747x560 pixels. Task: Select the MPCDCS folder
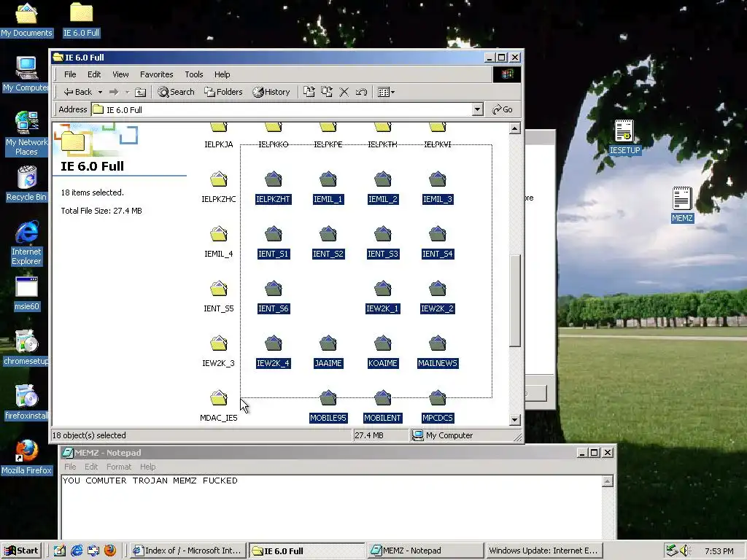click(x=438, y=405)
